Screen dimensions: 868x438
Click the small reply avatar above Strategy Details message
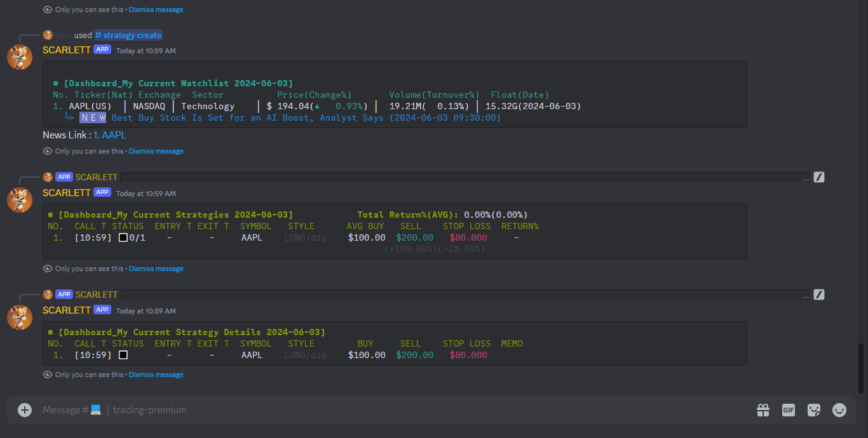48,295
